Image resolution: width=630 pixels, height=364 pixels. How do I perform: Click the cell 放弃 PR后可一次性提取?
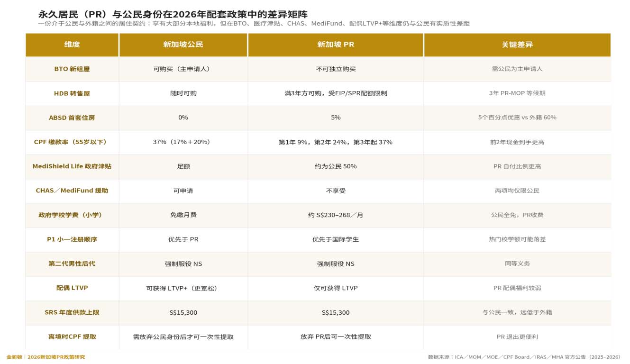(336, 337)
